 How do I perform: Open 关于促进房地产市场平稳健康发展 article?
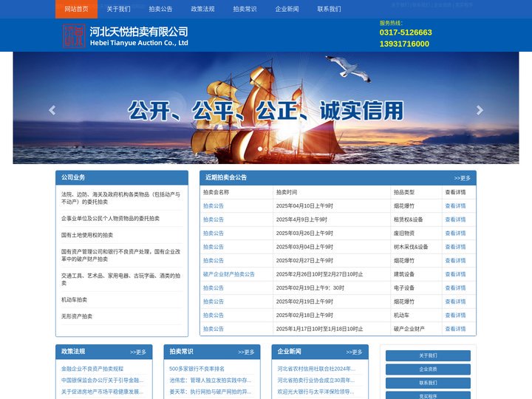click(102, 392)
